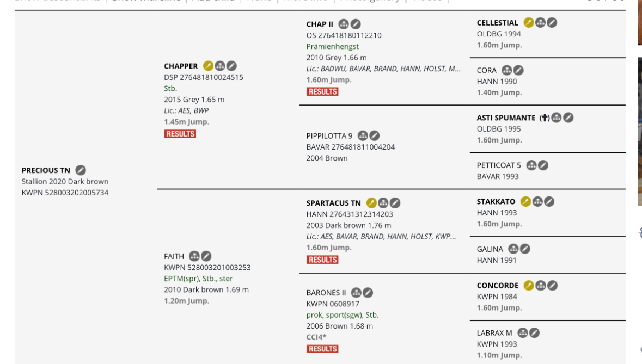Open RESULTS for CHAPPER
This screenshot has width=642, height=364.
click(180, 134)
